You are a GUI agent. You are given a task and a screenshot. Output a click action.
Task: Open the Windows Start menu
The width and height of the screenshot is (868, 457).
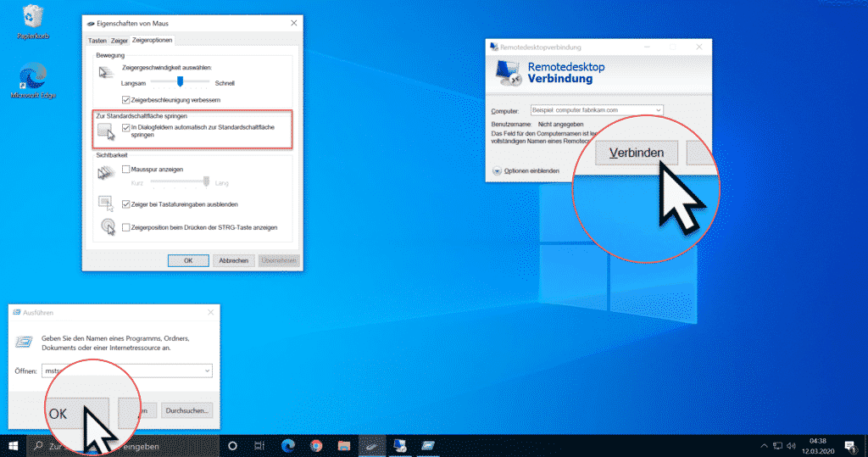point(14,445)
